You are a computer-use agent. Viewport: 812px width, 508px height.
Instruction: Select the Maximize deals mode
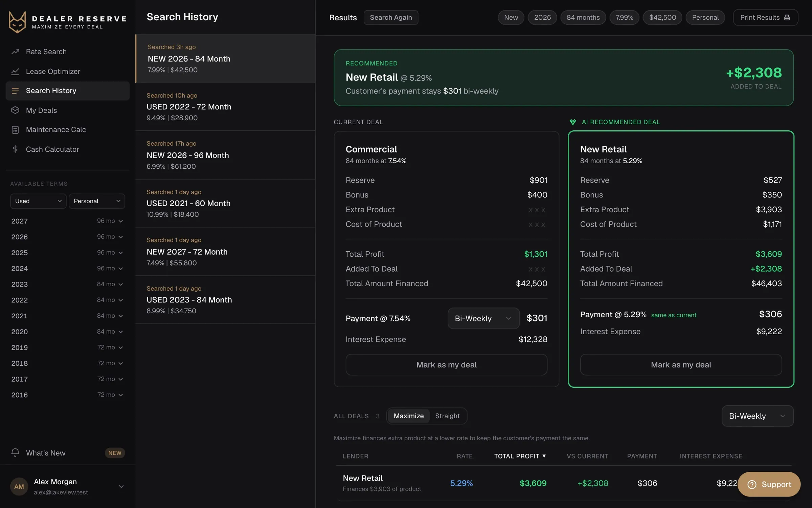(408, 416)
